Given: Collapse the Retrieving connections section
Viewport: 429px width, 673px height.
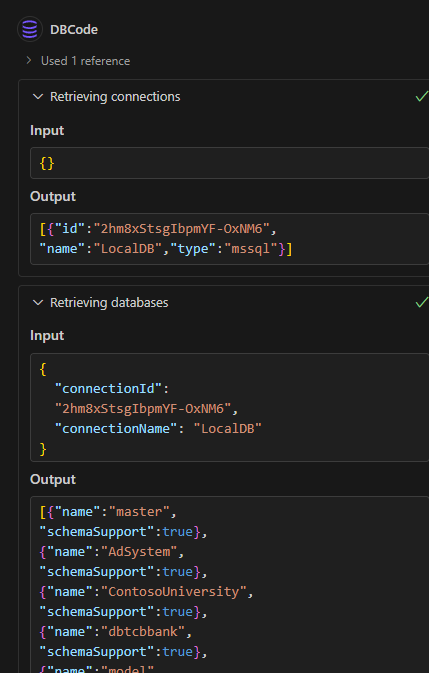Looking at the screenshot, I should click(38, 97).
